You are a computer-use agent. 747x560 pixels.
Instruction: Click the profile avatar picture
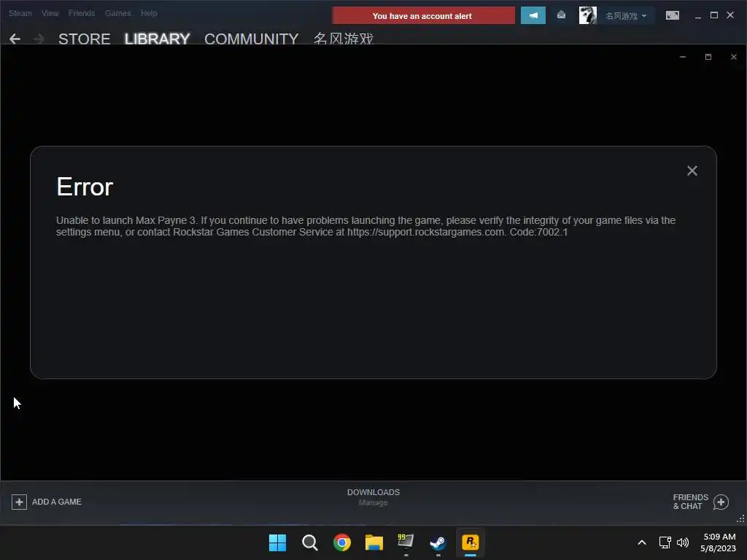click(587, 16)
